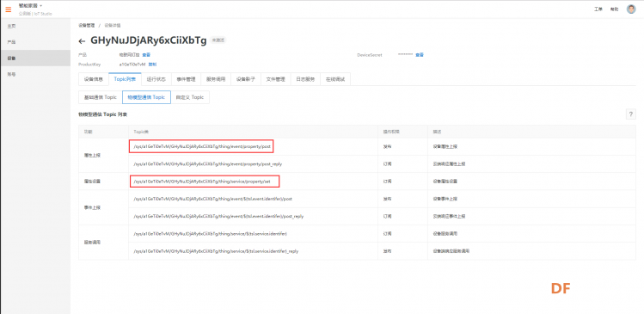Image resolution: width=644 pixels, height=314 pixels.
Task: Open the orange hamburger menu icon
Action: 9,9
